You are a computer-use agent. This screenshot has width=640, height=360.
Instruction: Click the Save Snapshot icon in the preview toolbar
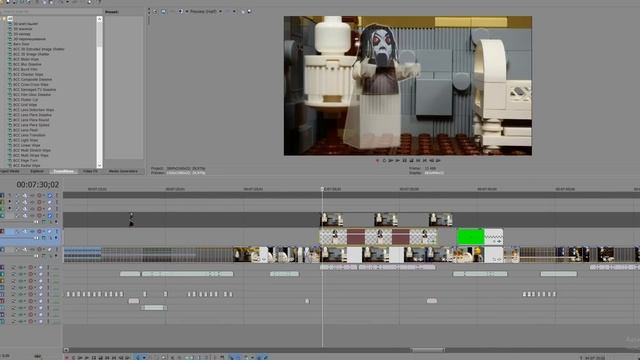point(249,11)
